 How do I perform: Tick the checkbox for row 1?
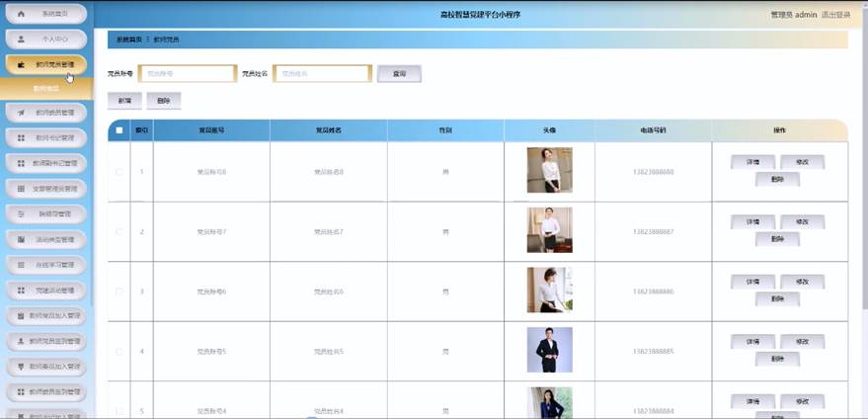point(119,172)
